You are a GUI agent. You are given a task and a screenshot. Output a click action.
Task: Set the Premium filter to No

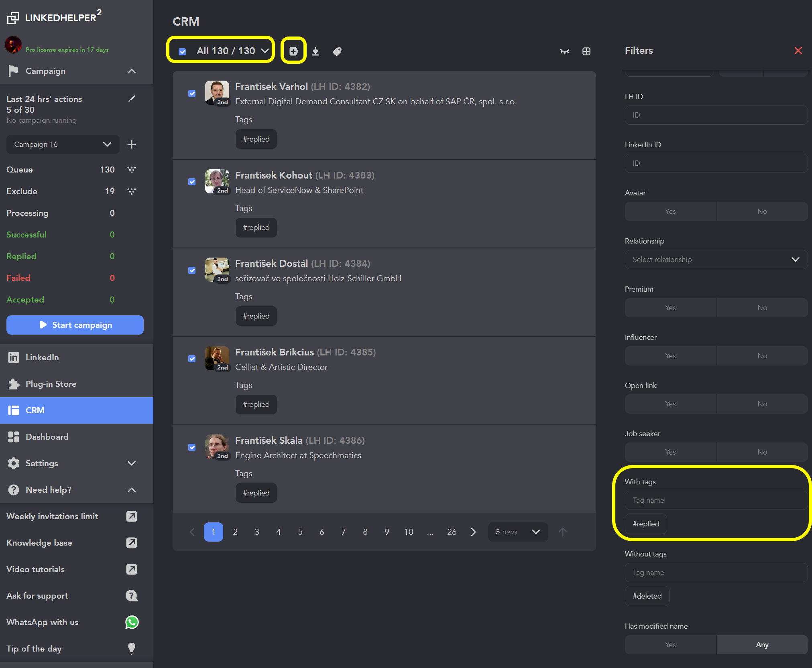[x=762, y=308]
